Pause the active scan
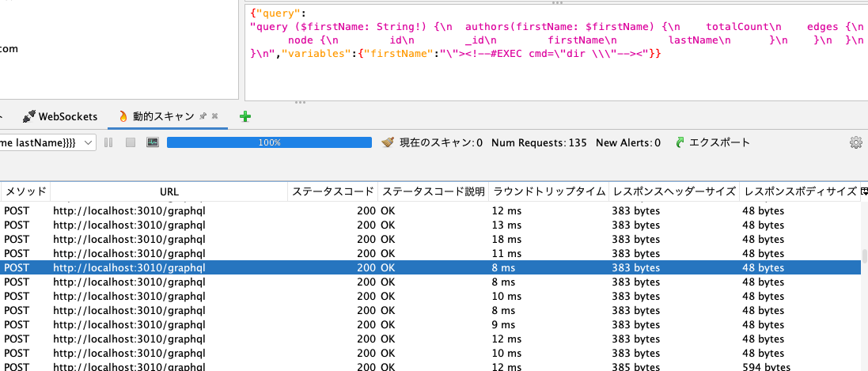Screen dimensions: 868x371 (108, 143)
